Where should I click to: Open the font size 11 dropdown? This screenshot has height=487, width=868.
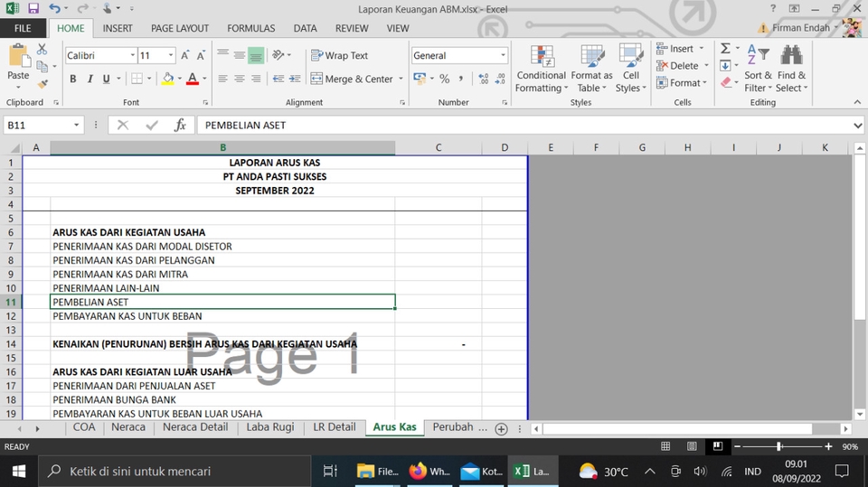(171, 55)
